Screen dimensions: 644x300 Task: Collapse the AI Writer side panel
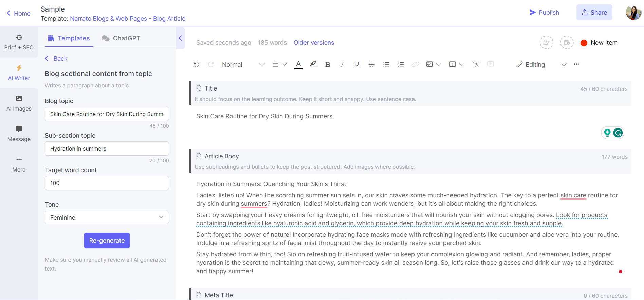180,38
